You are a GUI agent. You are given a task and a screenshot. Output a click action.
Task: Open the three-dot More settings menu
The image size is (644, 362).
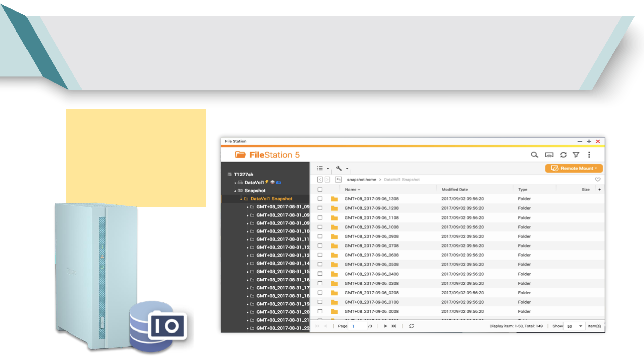tap(589, 155)
